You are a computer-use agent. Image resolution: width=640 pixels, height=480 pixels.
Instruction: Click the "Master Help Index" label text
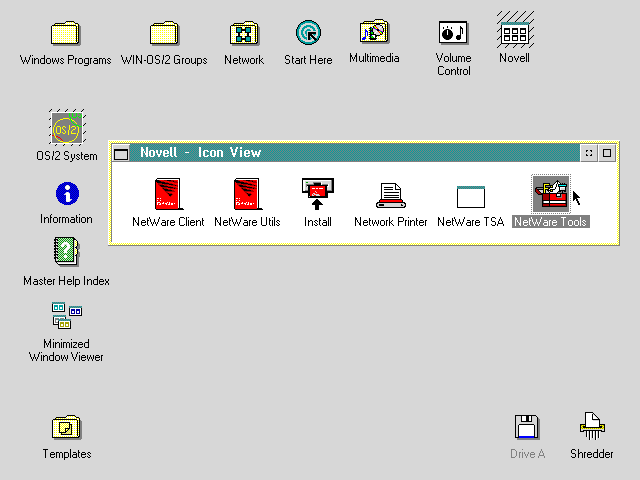pyautogui.click(x=67, y=281)
